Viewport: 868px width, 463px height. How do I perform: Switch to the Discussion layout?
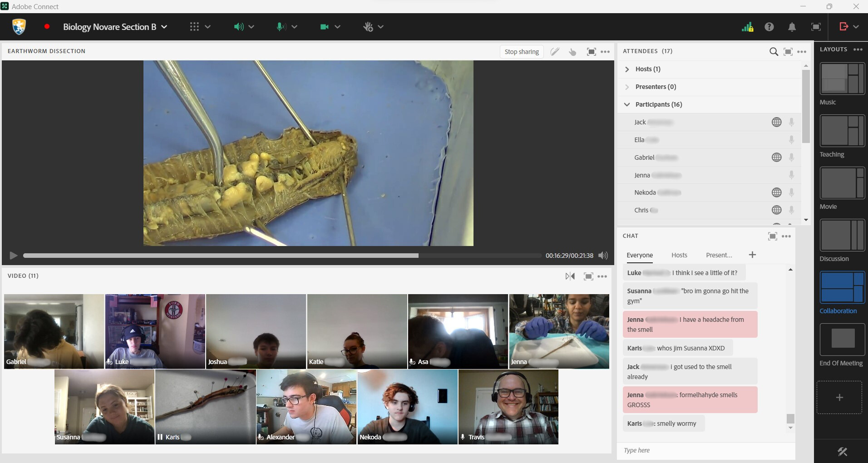click(842, 235)
